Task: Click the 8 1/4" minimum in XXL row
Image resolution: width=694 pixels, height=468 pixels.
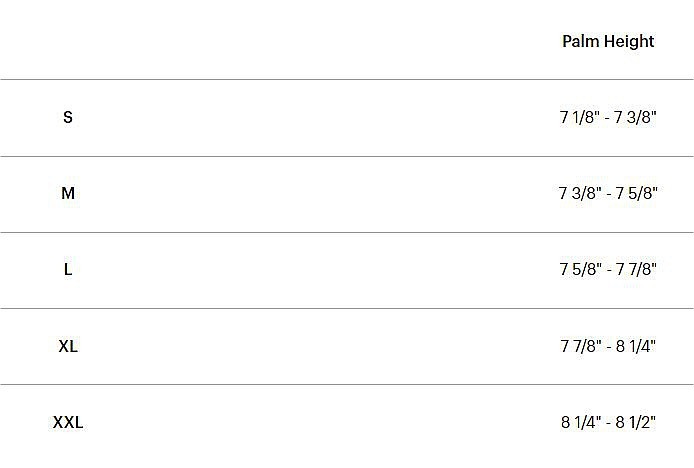Action: (x=581, y=422)
